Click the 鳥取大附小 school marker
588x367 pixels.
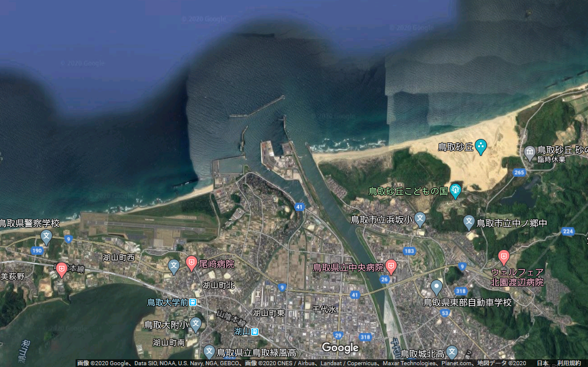tap(195, 324)
